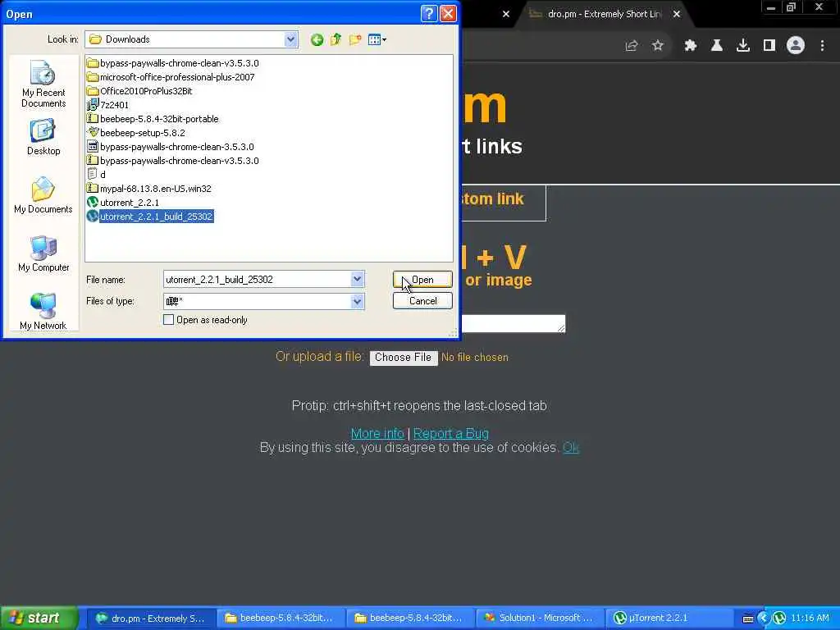The width and height of the screenshot is (840, 630).
Task: Select the Office2010ProPlus32Bit folder
Action: point(139,91)
